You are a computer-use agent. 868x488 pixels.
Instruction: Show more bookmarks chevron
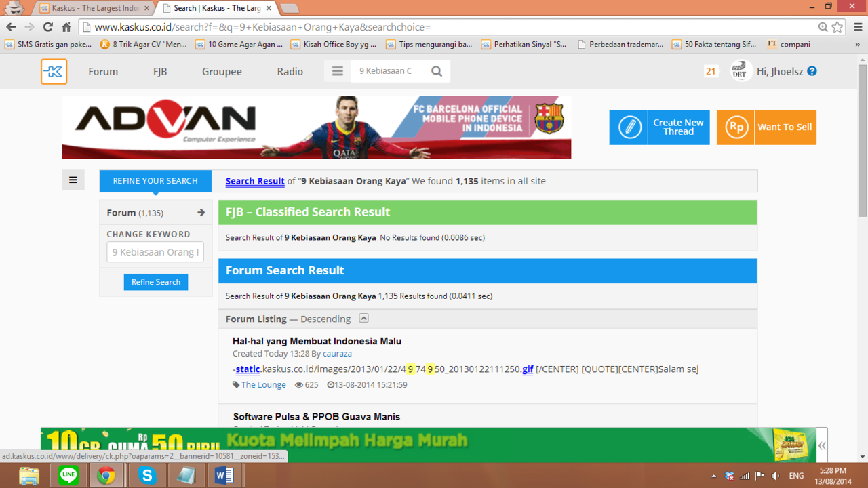coord(858,44)
